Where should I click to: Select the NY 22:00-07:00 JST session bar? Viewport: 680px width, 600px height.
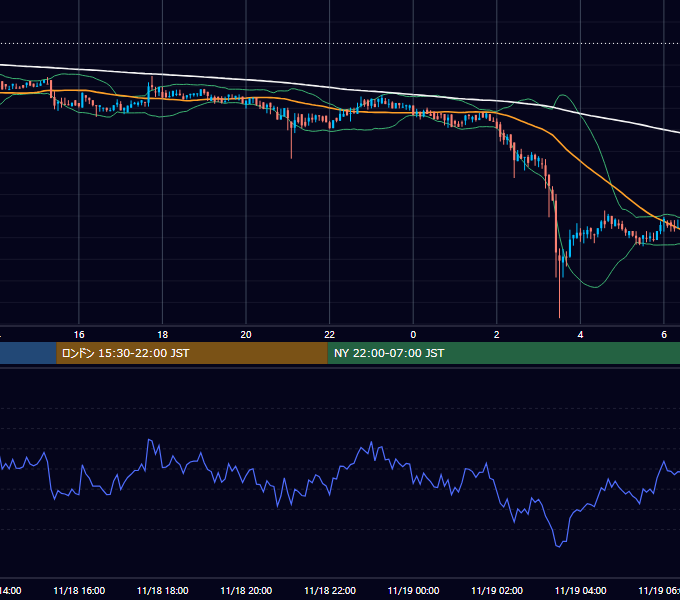click(x=503, y=353)
